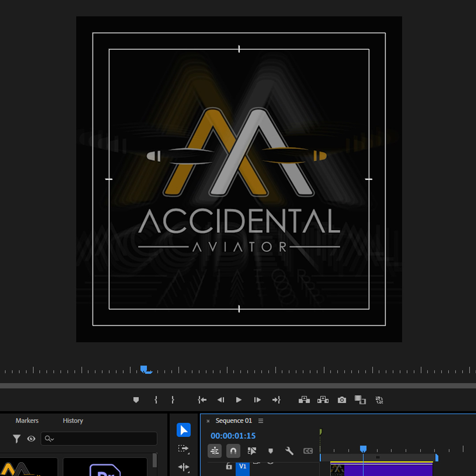Add a marker from the timeline toolbar
476x476 pixels.
271,451
